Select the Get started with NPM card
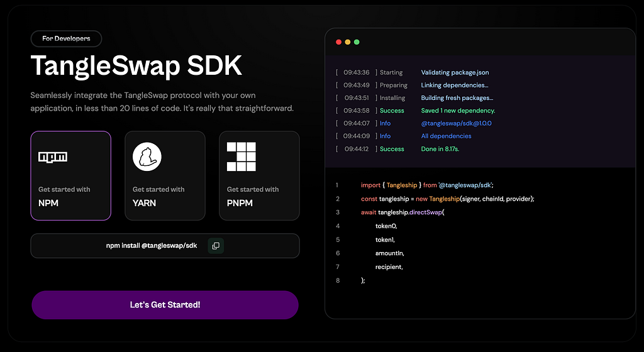 (x=70, y=175)
